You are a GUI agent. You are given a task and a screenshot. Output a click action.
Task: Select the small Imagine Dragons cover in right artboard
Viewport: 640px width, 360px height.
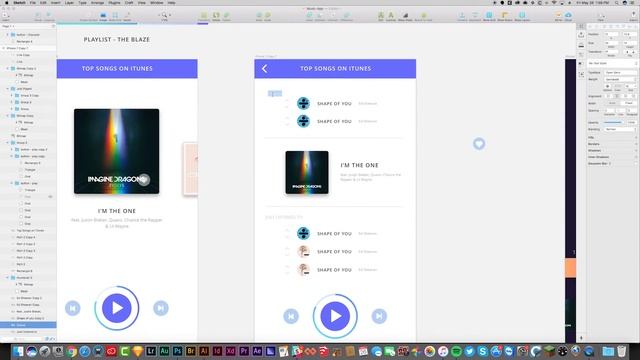point(307,172)
